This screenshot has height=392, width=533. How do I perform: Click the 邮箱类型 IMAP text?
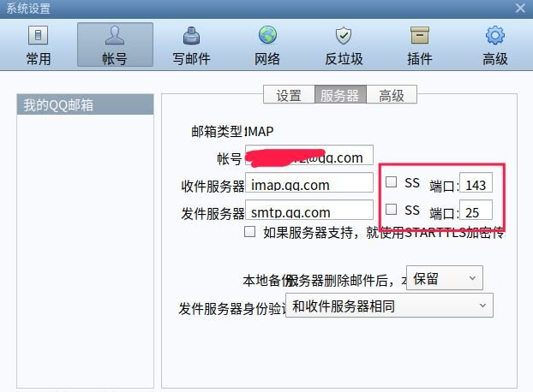(232, 131)
